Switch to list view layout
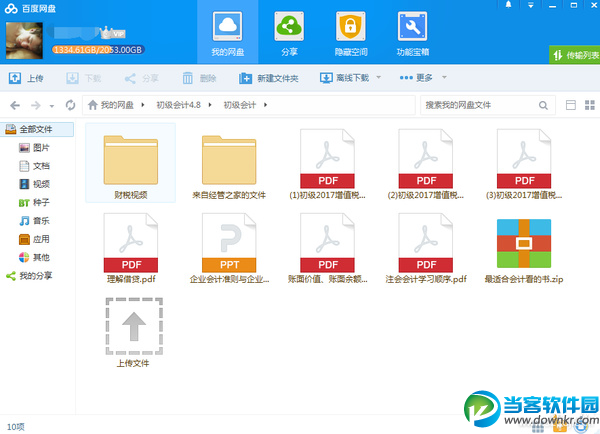600x434 pixels. point(571,105)
